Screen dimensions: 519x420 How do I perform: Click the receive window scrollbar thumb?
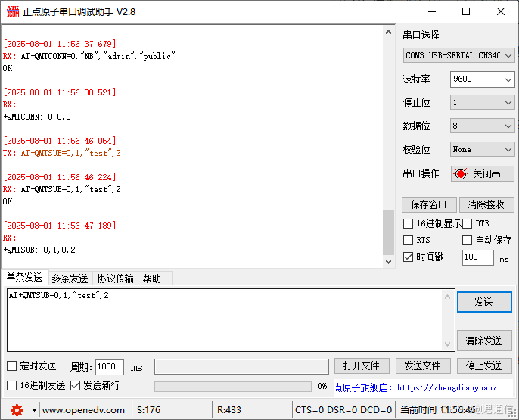388,232
